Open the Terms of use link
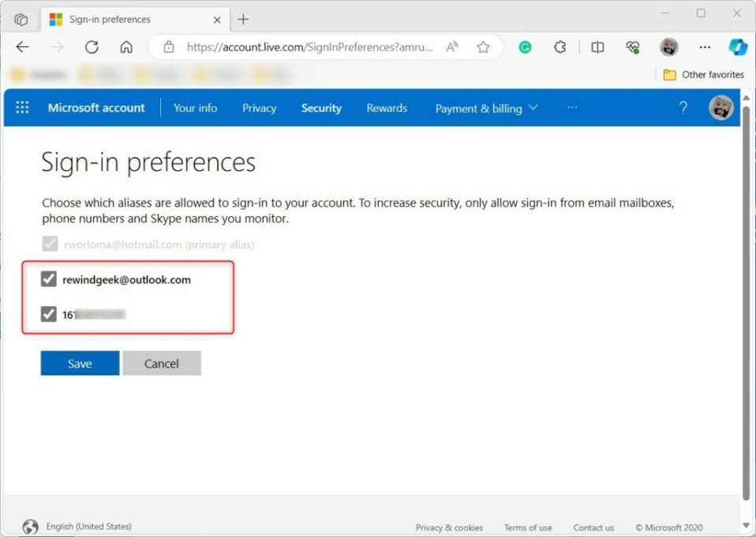 (528, 528)
